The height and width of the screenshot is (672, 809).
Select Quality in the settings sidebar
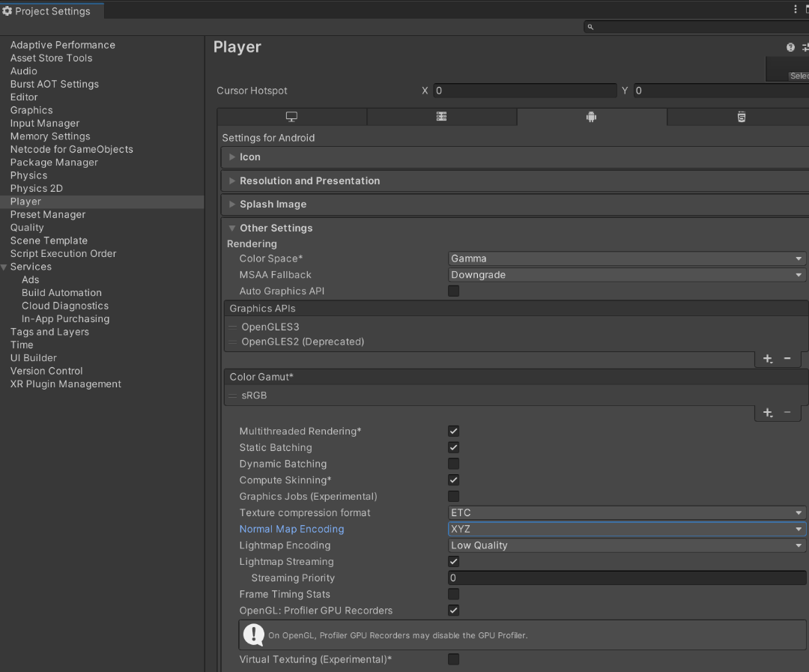pos(27,228)
